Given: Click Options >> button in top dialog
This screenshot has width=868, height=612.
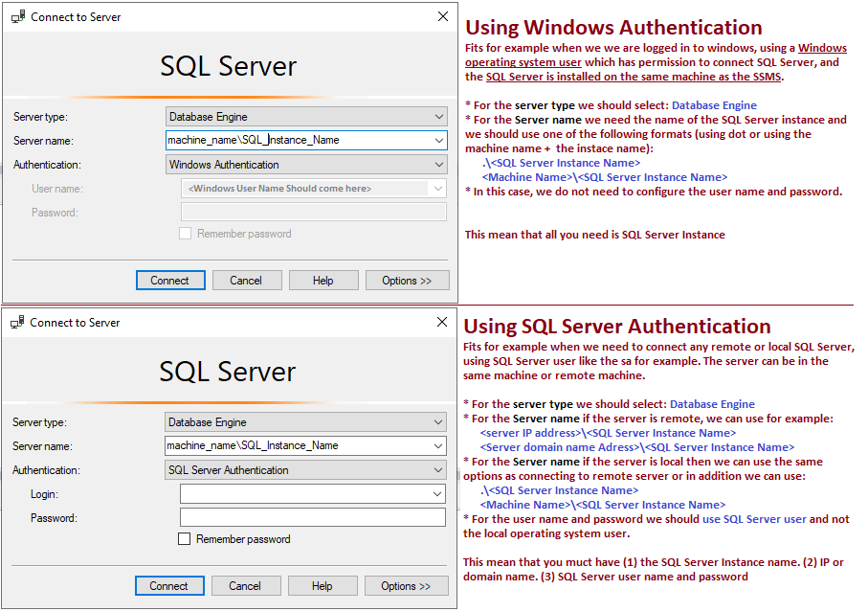Looking at the screenshot, I should click(x=408, y=281).
